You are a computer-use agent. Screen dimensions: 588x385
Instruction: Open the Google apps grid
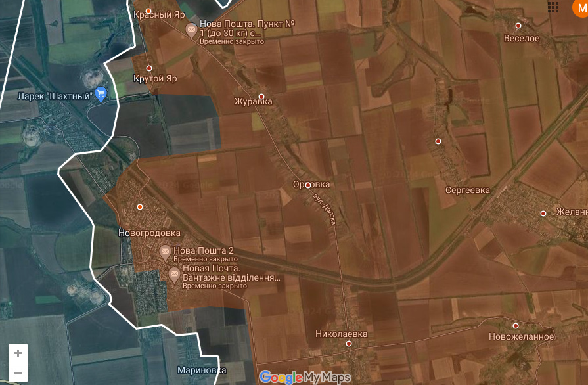pos(553,7)
